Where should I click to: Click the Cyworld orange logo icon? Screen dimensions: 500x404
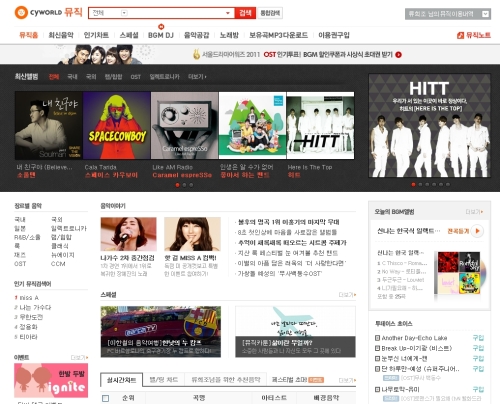(x=21, y=13)
